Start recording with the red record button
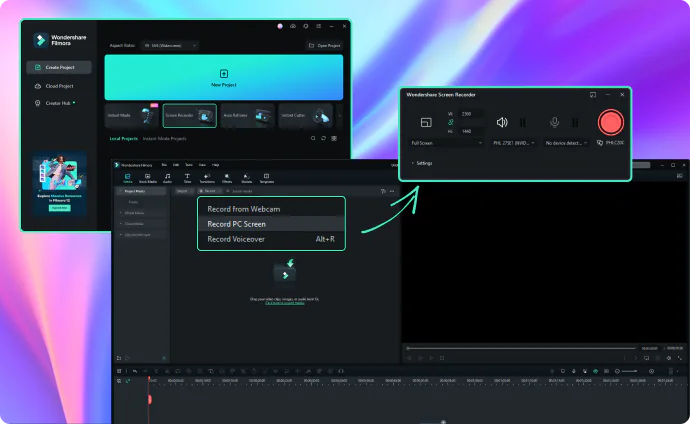 [x=611, y=122]
